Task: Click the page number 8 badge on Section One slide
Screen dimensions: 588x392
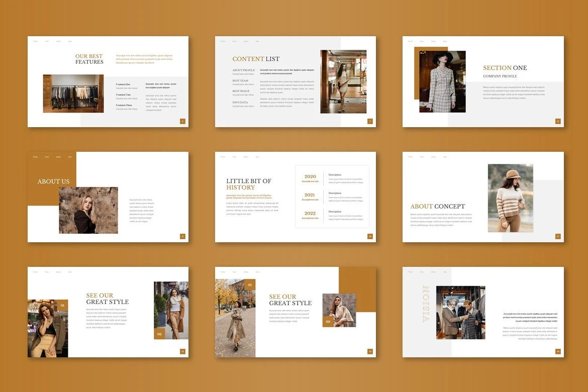Action: (558, 121)
